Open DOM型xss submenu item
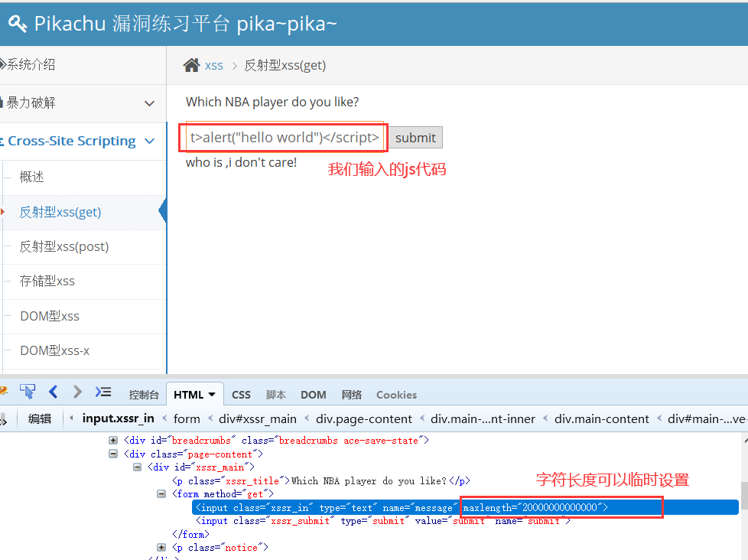This screenshot has height=560, width=748. click(x=50, y=316)
